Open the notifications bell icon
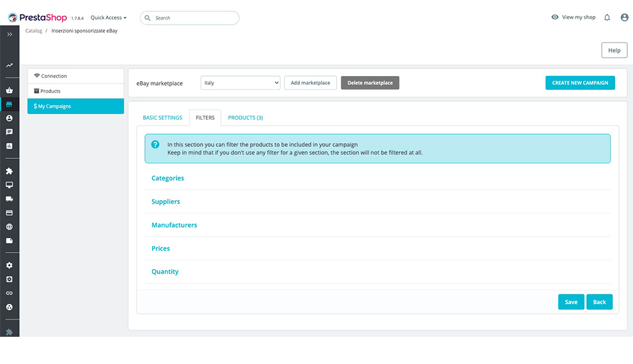This screenshot has height=364, width=633. click(x=607, y=17)
